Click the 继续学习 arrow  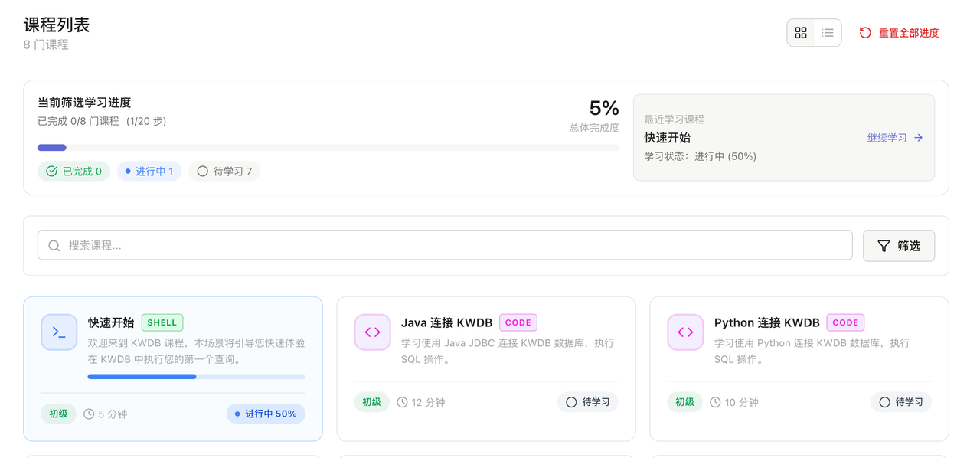[x=919, y=138]
